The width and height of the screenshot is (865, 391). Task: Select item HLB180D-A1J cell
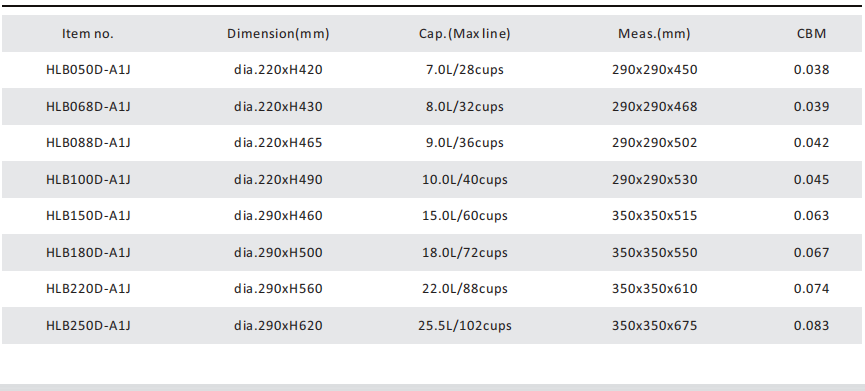coord(88,253)
